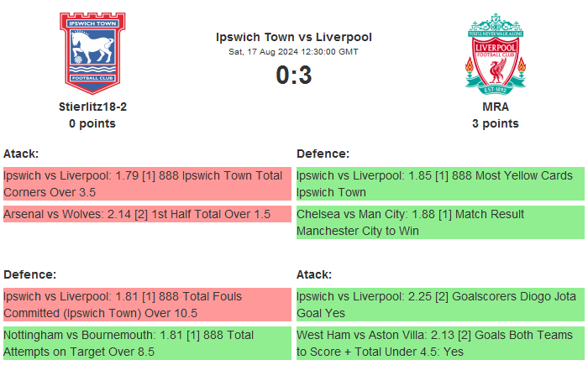
Task: Select the Ipswich Town vs Liverpool title
Action: 294,37
